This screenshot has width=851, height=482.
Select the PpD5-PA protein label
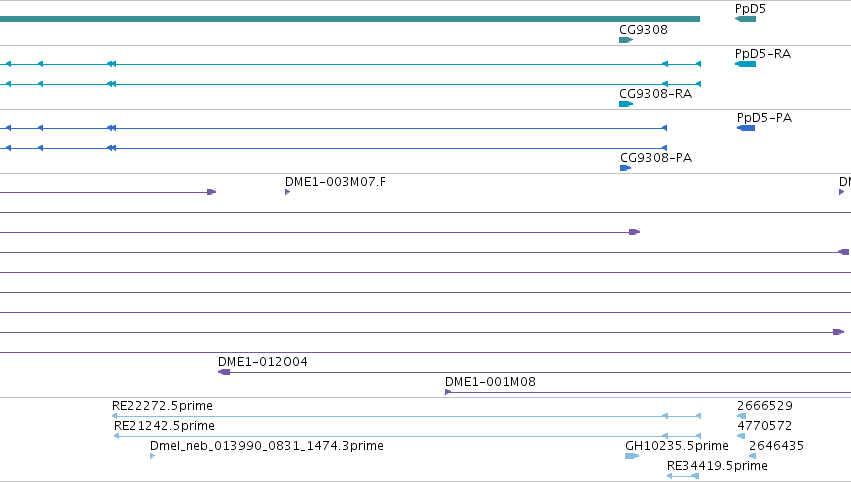click(x=764, y=118)
